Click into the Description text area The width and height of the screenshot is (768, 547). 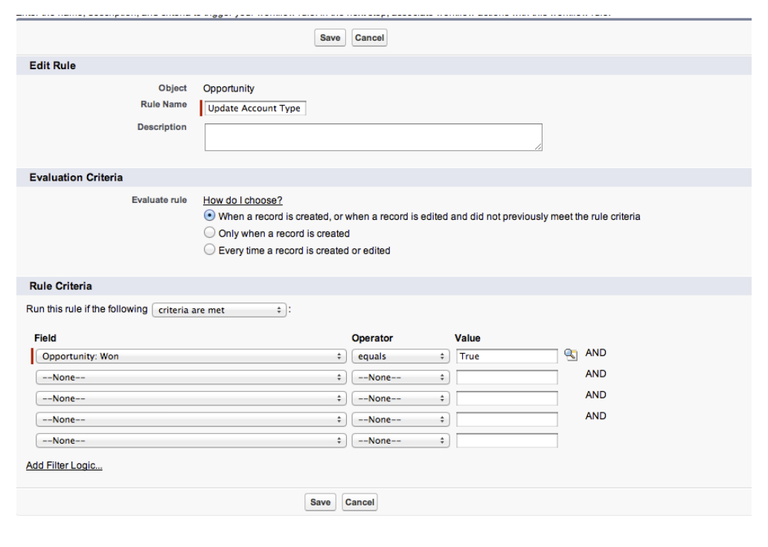(x=373, y=137)
